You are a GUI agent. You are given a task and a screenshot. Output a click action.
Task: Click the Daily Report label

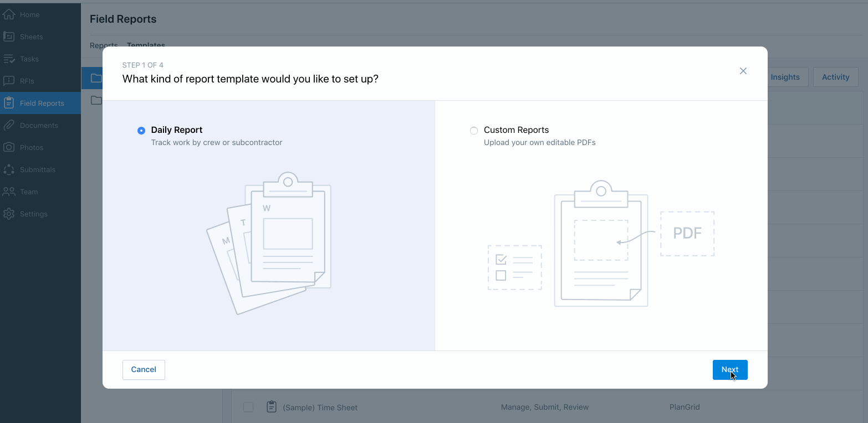coord(177,130)
